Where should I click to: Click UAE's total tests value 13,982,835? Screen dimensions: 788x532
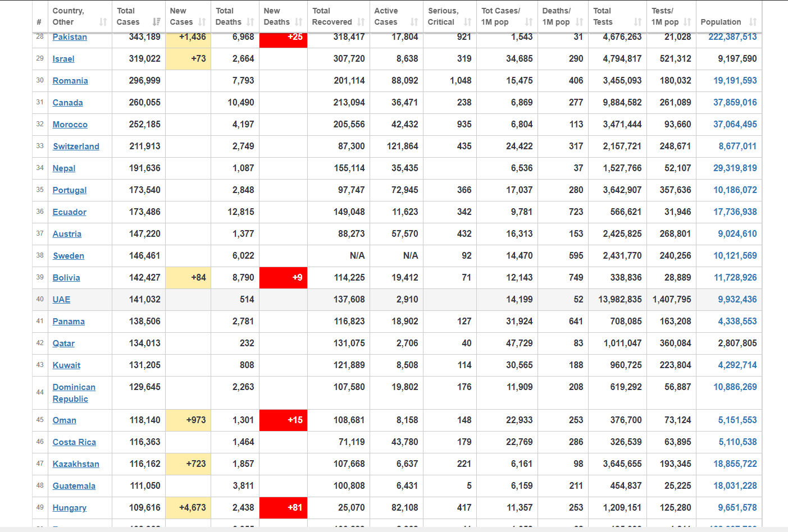coord(620,300)
